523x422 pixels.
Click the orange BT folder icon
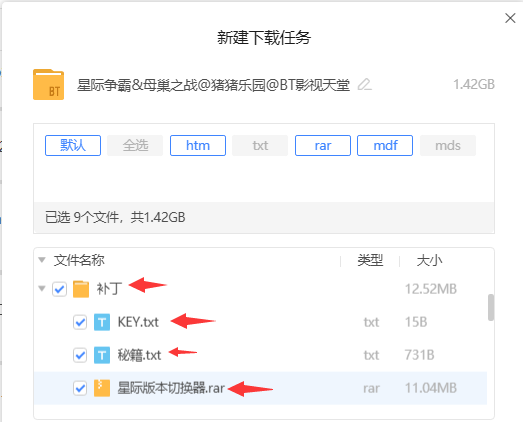(48, 84)
